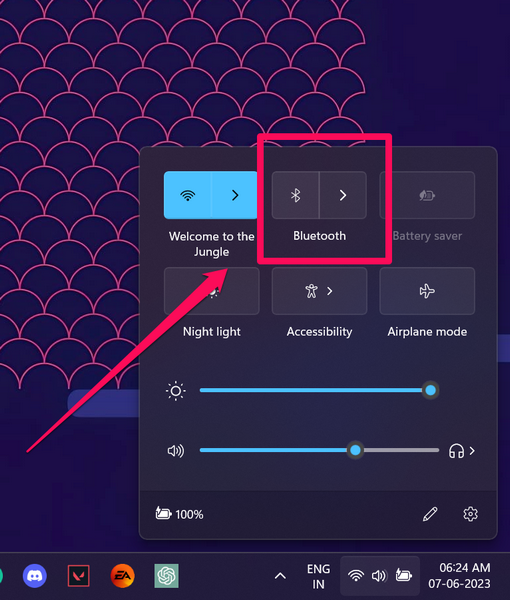Toggle the Bluetooth button on
Image resolution: width=510 pixels, height=600 pixels.
pyautogui.click(x=295, y=195)
